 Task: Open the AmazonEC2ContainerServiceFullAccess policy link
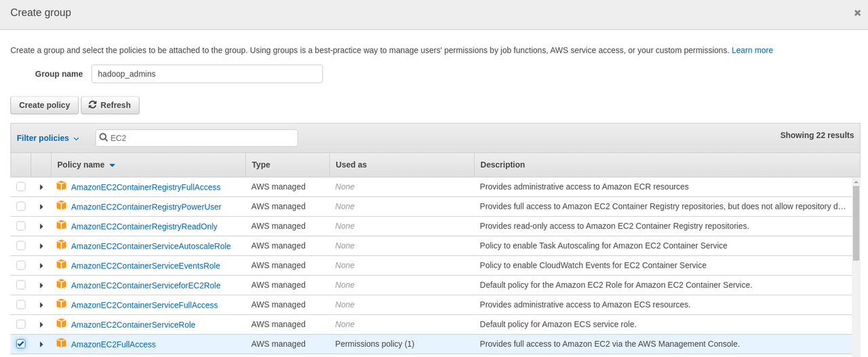click(x=144, y=305)
